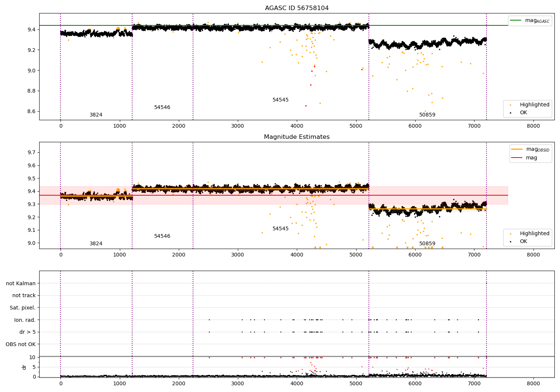
Task: Click obsid label 50859 in Magnitude Estimates plot
Action: click(427, 244)
